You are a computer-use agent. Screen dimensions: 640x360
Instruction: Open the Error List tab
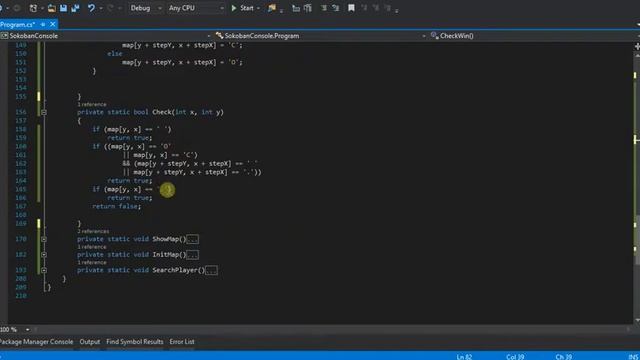point(182,342)
